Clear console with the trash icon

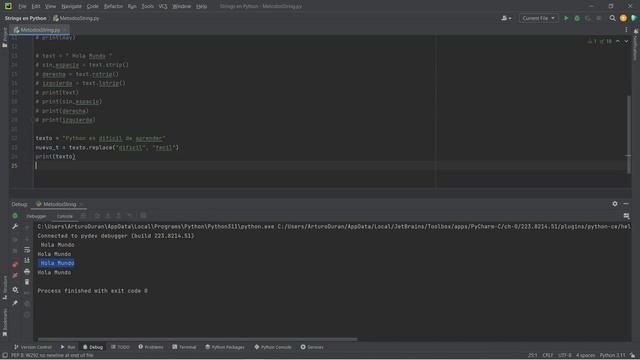click(27, 282)
